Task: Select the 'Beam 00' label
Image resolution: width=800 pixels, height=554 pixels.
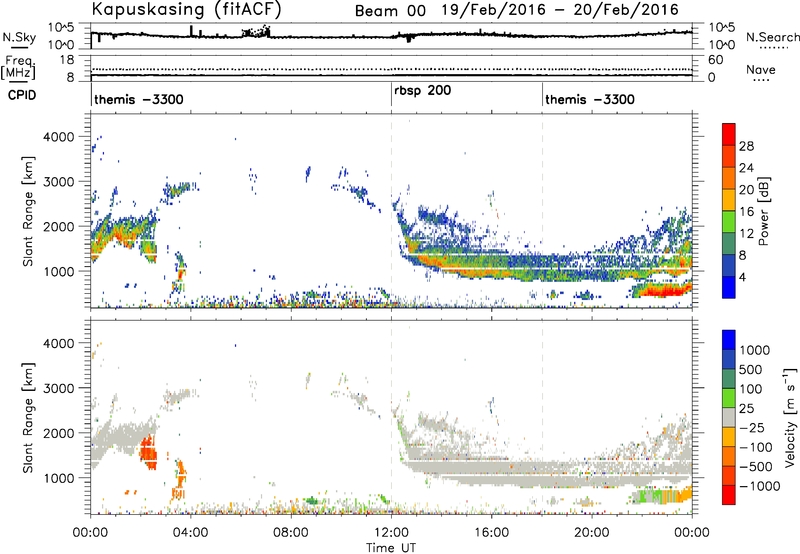Action: 390,11
